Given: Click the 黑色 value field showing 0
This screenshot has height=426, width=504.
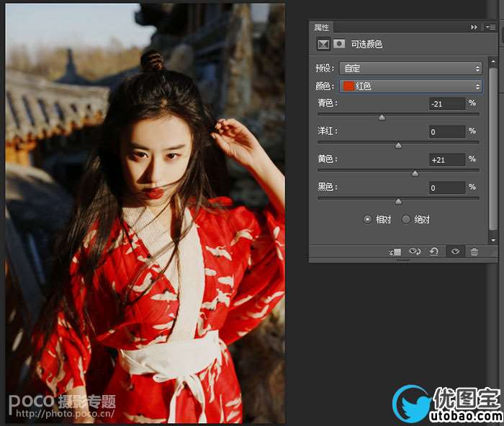Looking at the screenshot, I should (447, 188).
